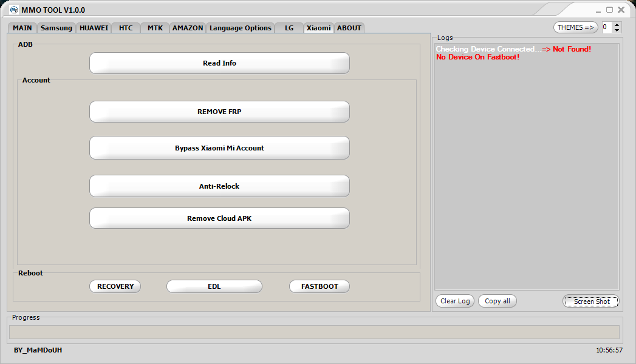Image resolution: width=636 pixels, height=364 pixels.
Task: Click Remove Cloud APK button
Action: [219, 218]
